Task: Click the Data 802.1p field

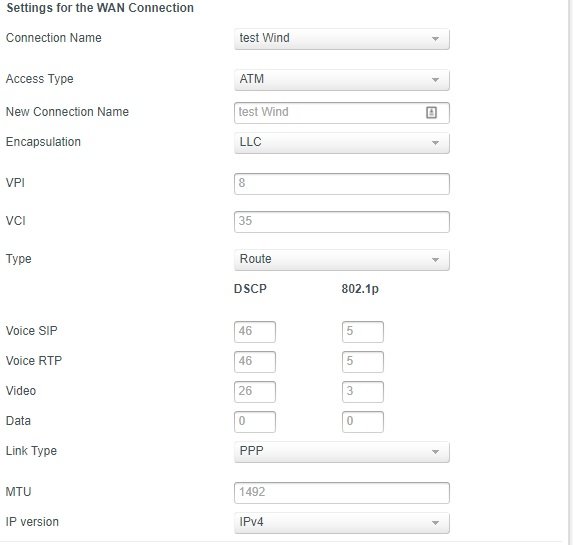Action: pyautogui.click(x=363, y=421)
